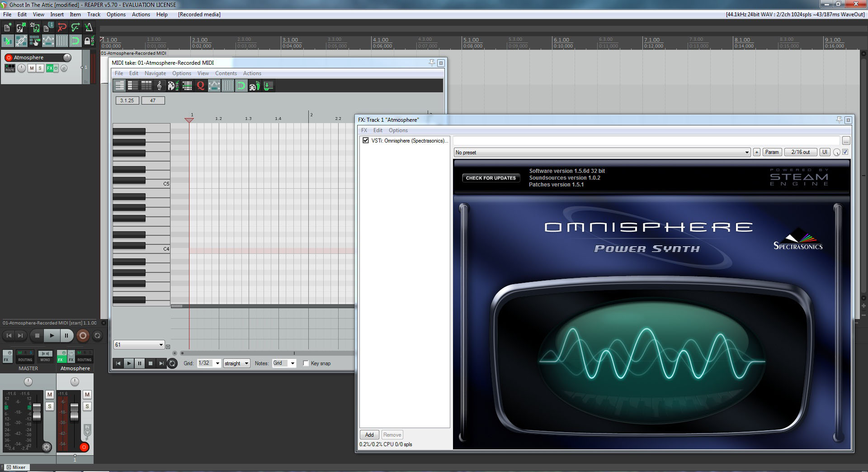Viewport: 868px width, 472px height.
Task: Open the CC lane dropdown showing 61
Action: (139, 345)
